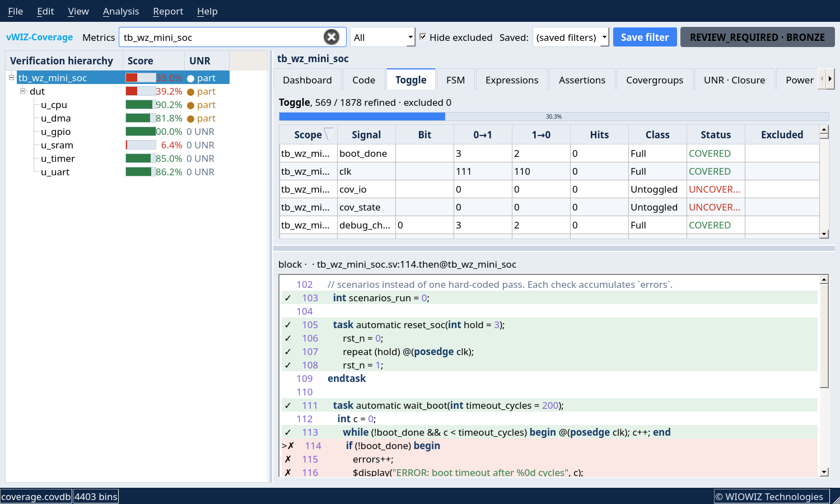Select u_timer in the hierarchy

coord(58,158)
